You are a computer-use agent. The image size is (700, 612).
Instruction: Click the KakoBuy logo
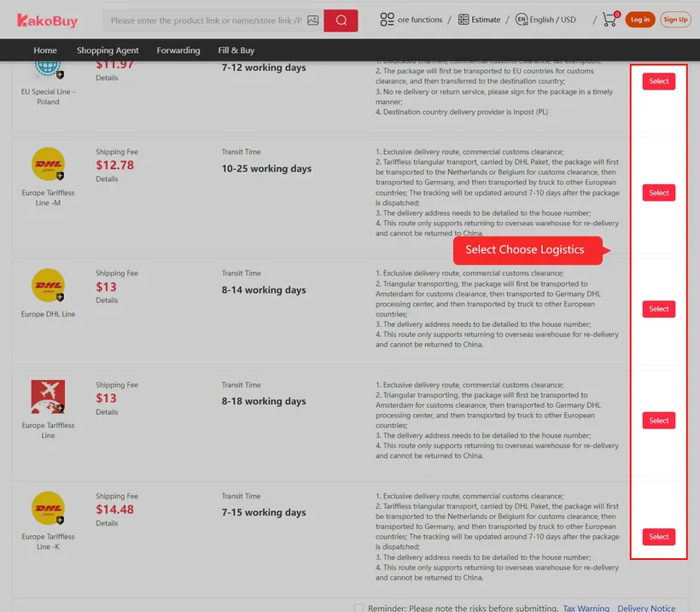pyautogui.click(x=47, y=20)
